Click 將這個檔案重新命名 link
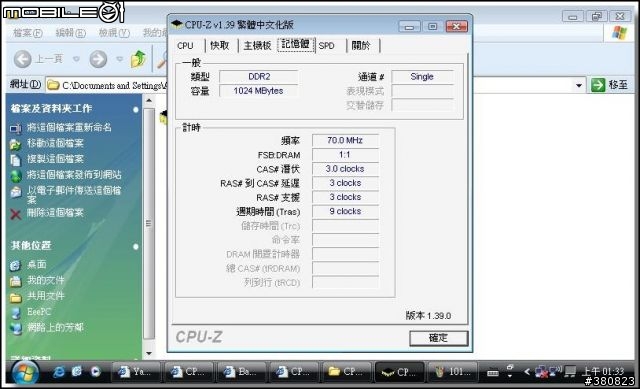The image size is (640, 389). (69, 128)
